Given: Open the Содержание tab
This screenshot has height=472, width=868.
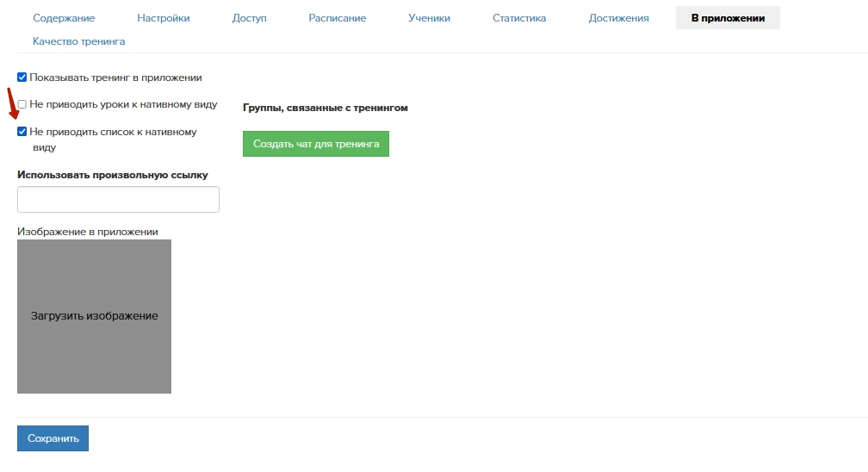Looking at the screenshot, I should (64, 18).
